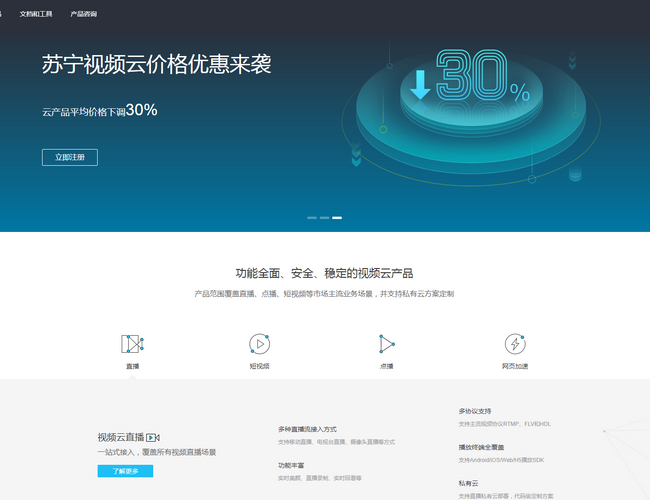The height and width of the screenshot is (500, 650).
Task: Select the 网页加速 lightning bolt icon
Action: [x=514, y=344]
